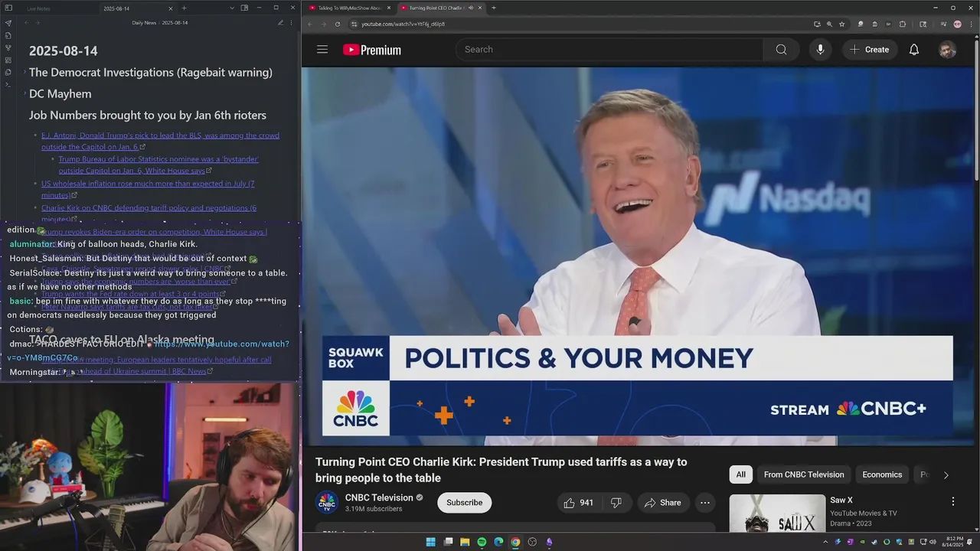Click the CNBC Television channel avatar
Screen dimensions: 980x551
(327, 503)
